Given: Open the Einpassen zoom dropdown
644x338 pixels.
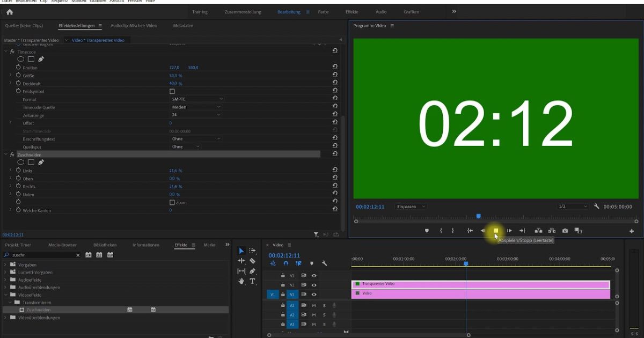Looking at the screenshot, I should [410, 206].
